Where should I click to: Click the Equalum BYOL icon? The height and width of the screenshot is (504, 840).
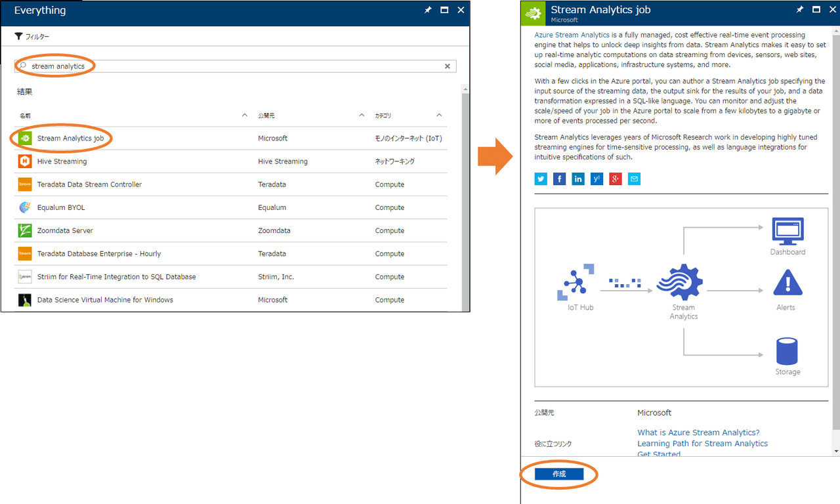pyautogui.click(x=25, y=207)
